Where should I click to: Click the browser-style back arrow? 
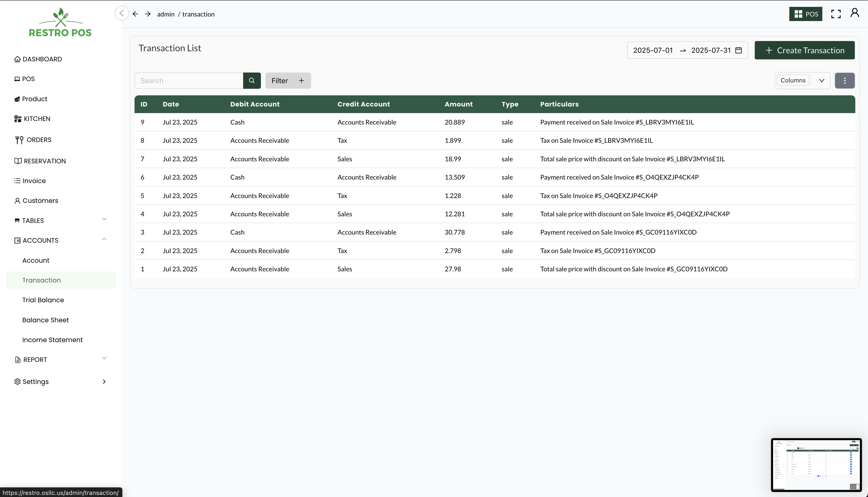(x=135, y=14)
